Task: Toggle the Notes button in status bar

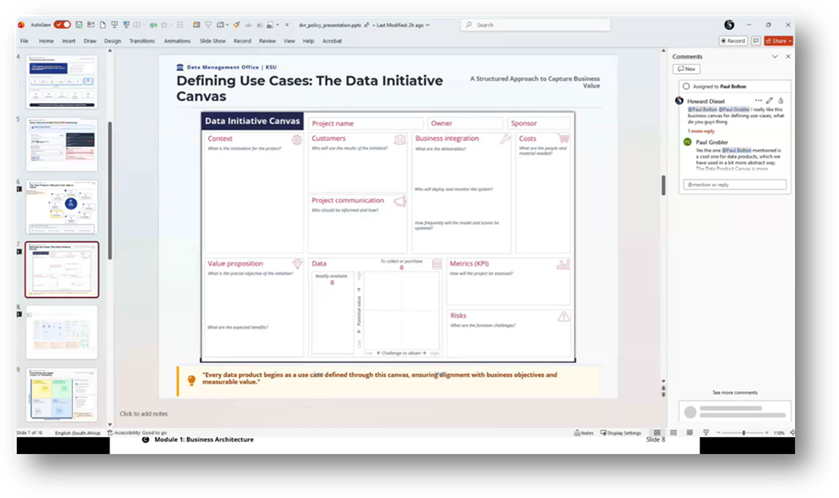Action: pyautogui.click(x=584, y=433)
